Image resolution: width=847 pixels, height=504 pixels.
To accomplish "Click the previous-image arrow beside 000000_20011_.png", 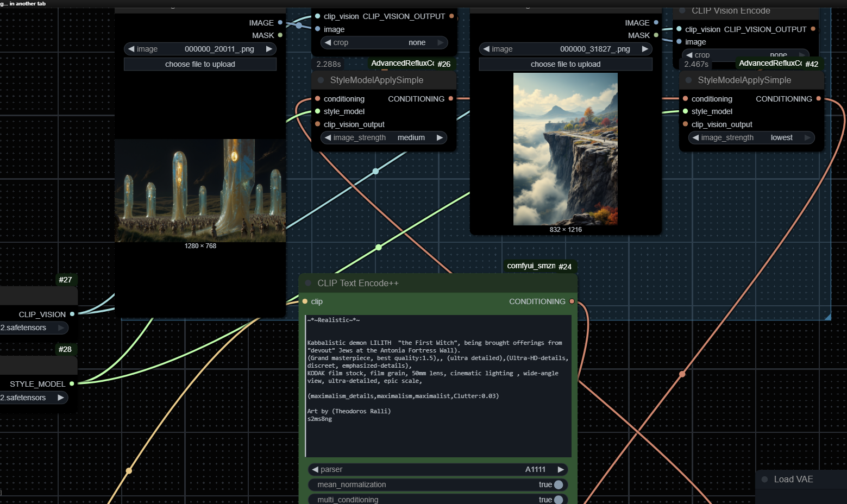I will pyautogui.click(x=131, y=49).
